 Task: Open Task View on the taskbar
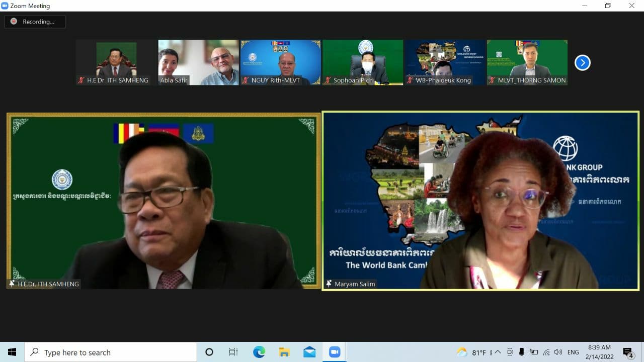pos(233,352)
